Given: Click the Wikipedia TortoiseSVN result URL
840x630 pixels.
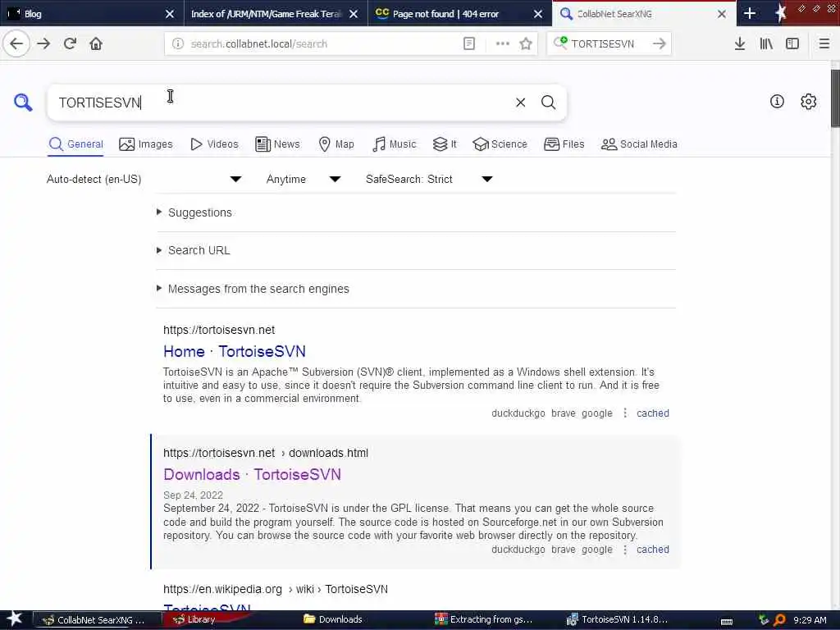Looking at the screenshot, I should (x=276, y=589).
